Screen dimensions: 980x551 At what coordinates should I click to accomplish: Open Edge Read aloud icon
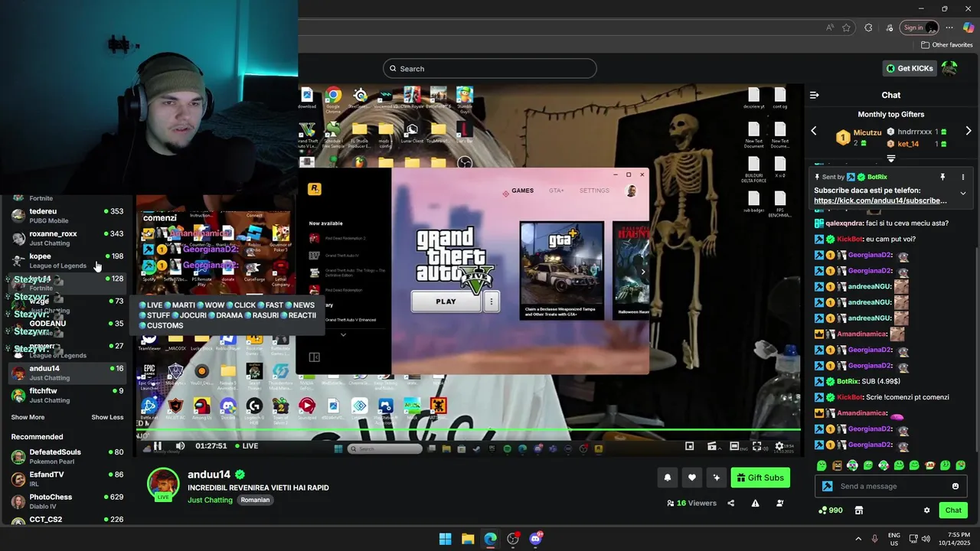[x=830, y=28]
